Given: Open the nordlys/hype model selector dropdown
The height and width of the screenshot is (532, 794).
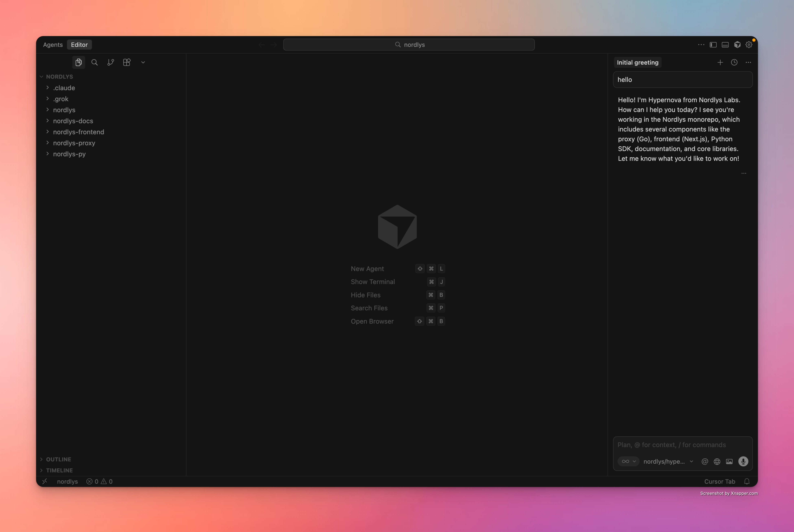Looking at the screenshot, I should click(x=667, y=461).
